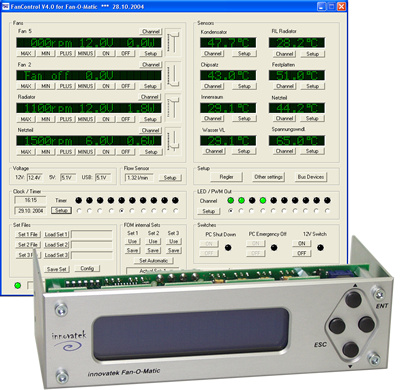Image resolution: width=400 pixels, height=390 pixels.
Task: Click the Load Set 1 filename field
Action: [92, 235]
